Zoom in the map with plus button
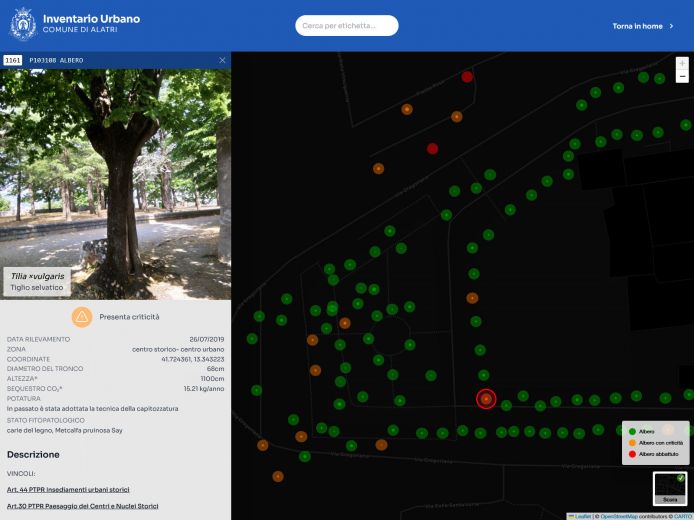 tap(682, 64)
